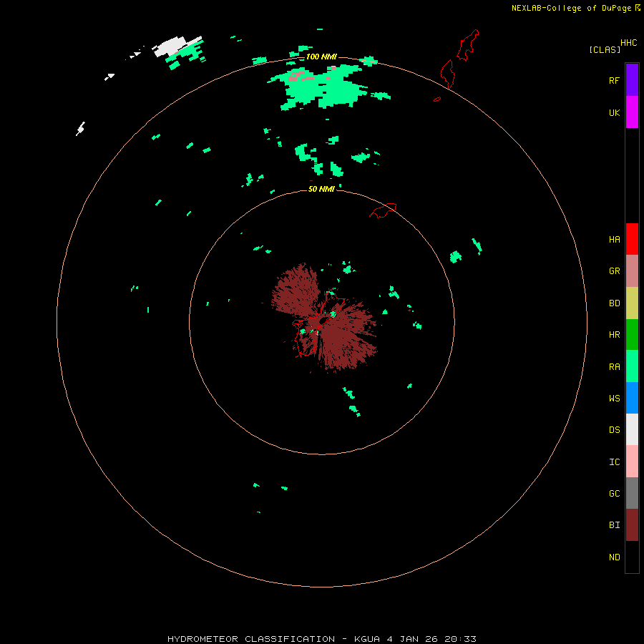Screen dimensions: 644x644
Task: Select the light pink IC legend swatch
Action: (x=632, y=462)
